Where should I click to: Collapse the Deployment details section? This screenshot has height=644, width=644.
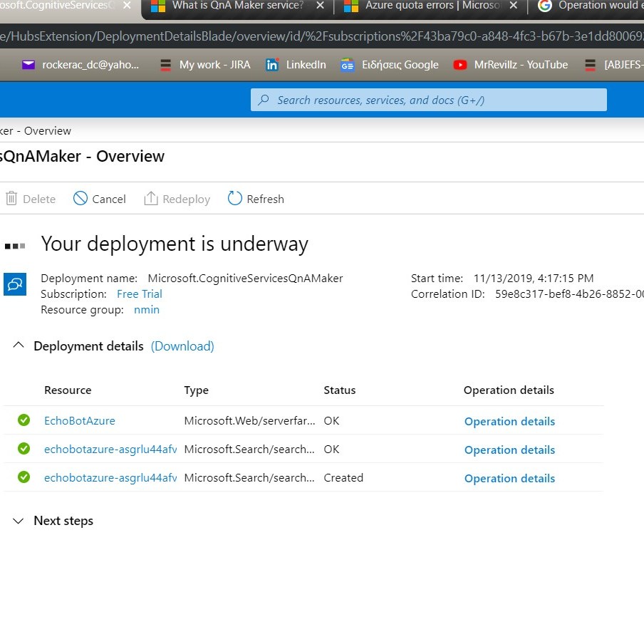pyautogui.click(x=19, y=346)
